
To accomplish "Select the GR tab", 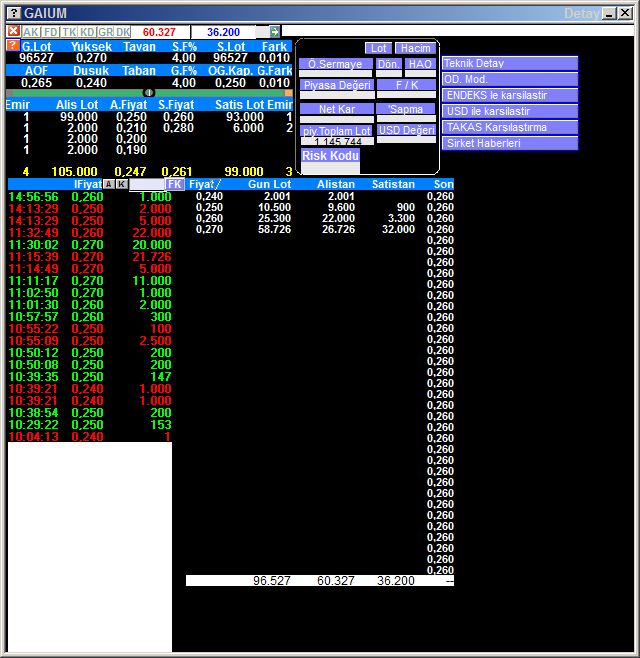I will (105, 32).
